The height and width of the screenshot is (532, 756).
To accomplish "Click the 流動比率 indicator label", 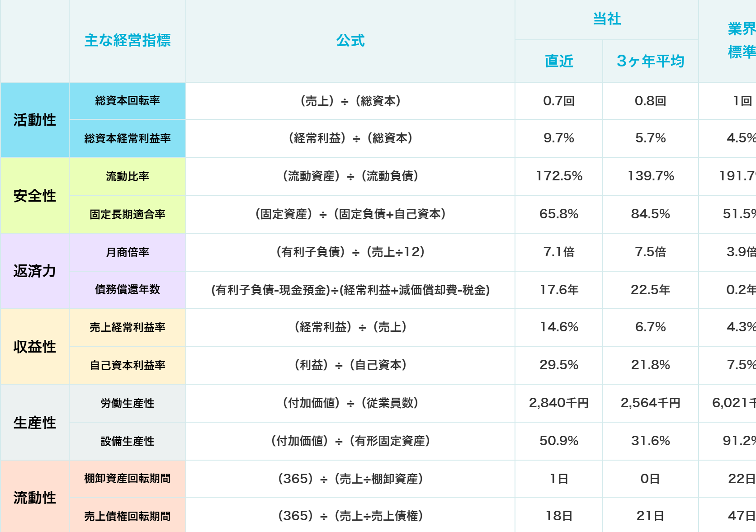I will pyautogui.click(x=127, y=176).
